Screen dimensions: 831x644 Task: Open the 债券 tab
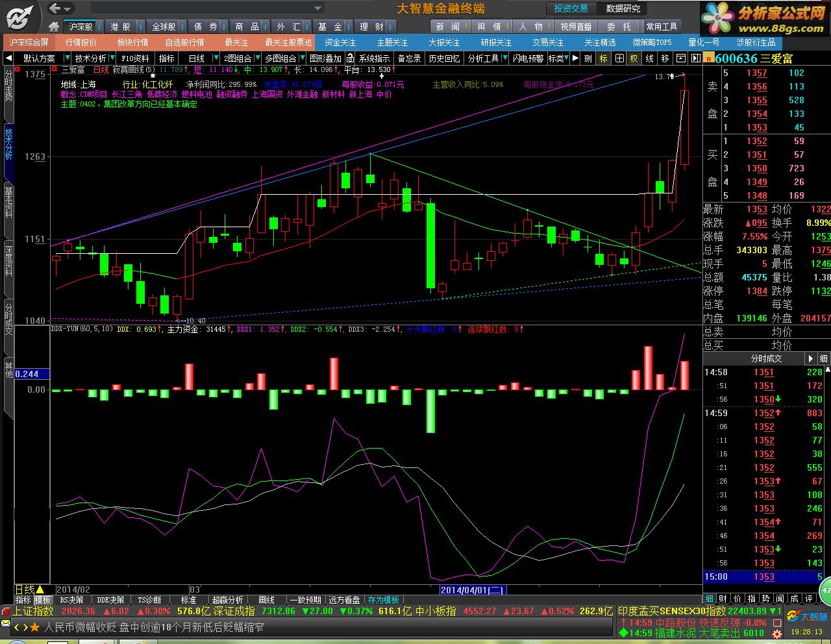point(205,27)
